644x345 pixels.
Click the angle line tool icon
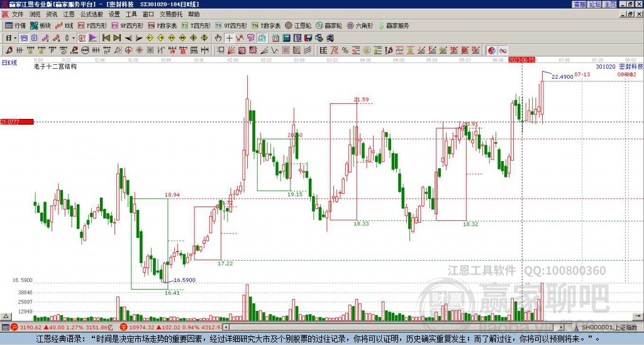point(265,50)
